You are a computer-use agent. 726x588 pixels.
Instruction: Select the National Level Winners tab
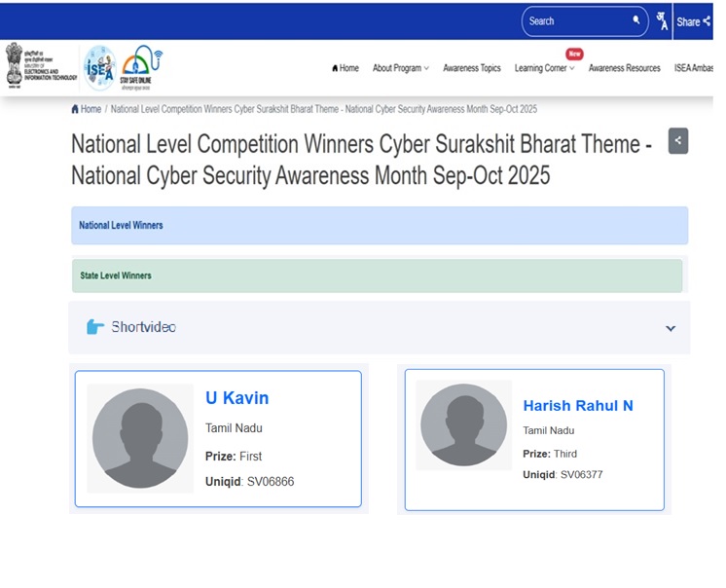380,225
